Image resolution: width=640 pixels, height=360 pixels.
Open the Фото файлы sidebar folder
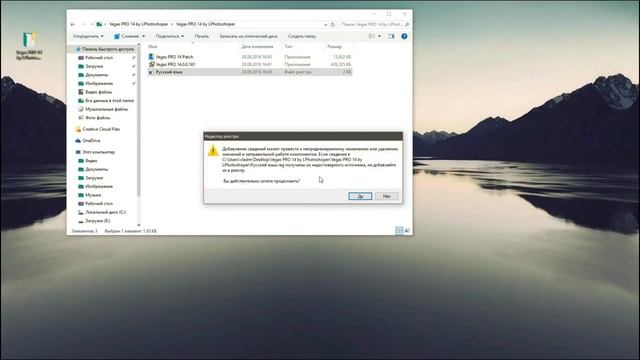pyautogui.click(x=98, y=118)
